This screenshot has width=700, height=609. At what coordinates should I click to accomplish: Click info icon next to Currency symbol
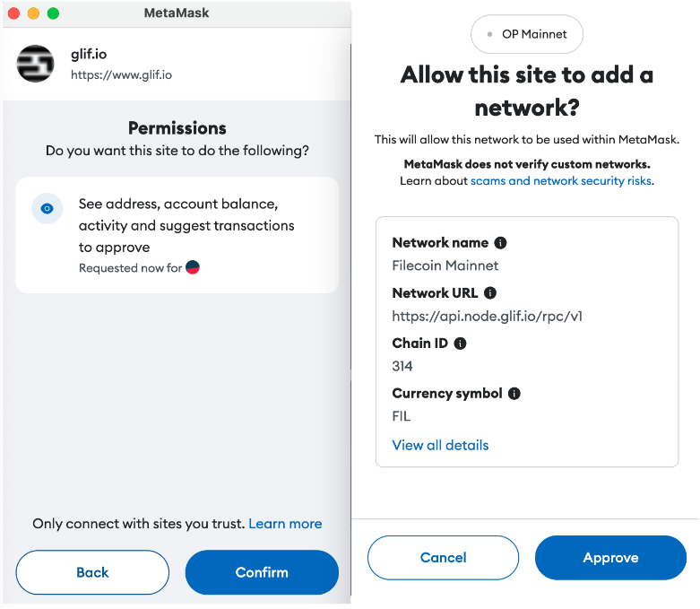514,394
